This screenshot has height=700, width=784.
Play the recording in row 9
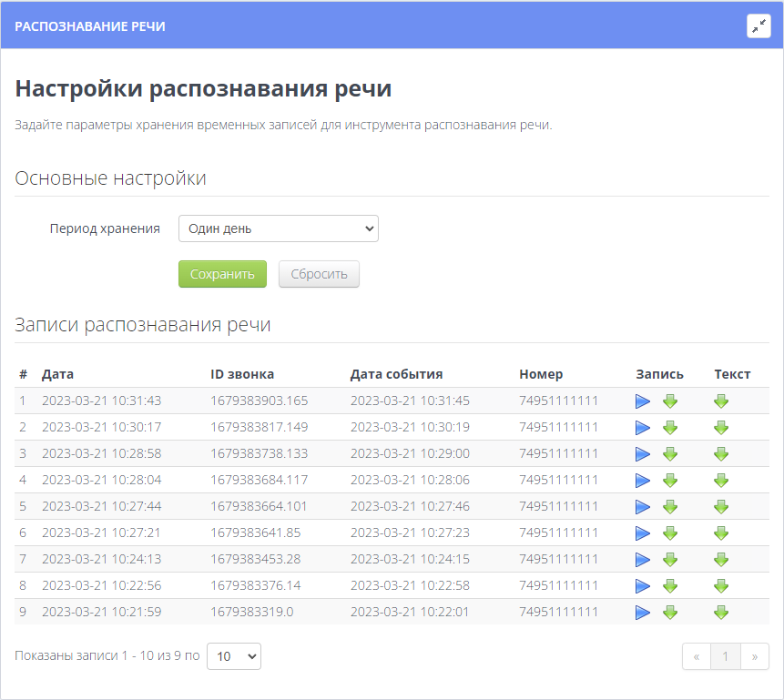tap(643, 612)
